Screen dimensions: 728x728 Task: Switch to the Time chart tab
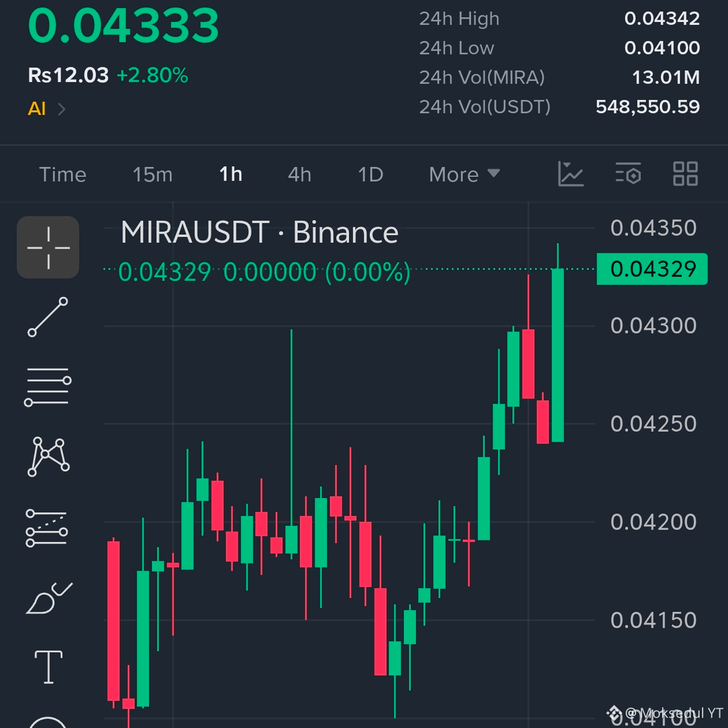[62, 174]
